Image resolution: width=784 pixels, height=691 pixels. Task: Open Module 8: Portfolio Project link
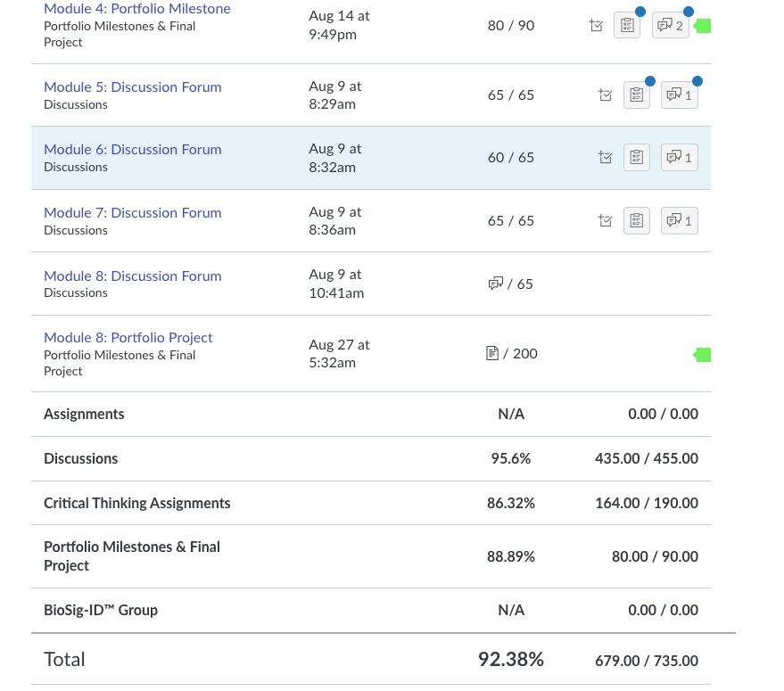pos(128,338)
